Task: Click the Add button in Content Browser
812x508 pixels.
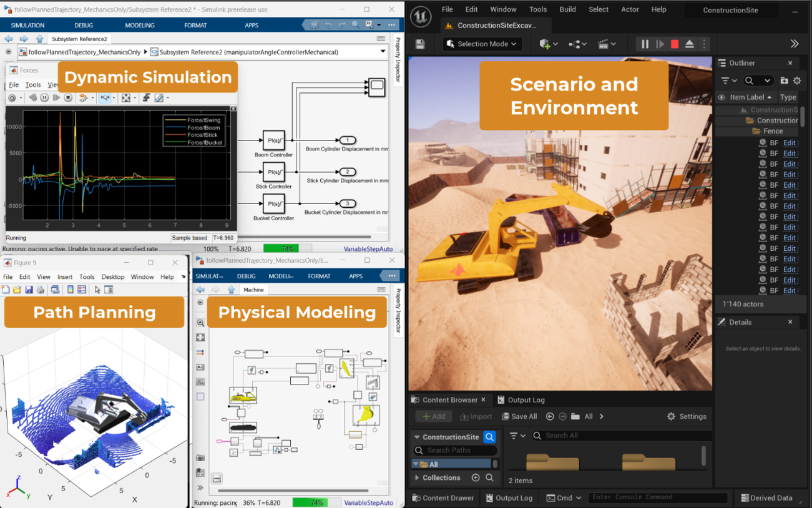Action: pyautogui.click(x=434, y=416)
